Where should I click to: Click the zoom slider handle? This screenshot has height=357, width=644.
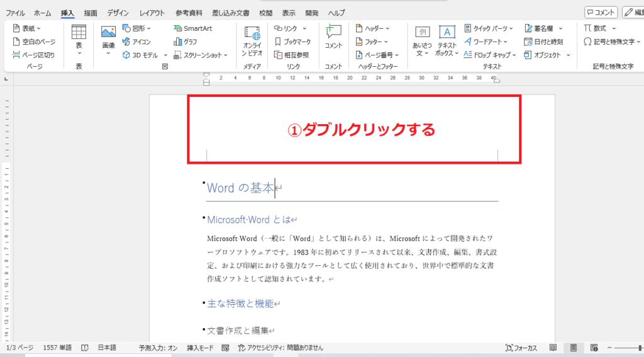pyautogui.click(x=640, y=348)
